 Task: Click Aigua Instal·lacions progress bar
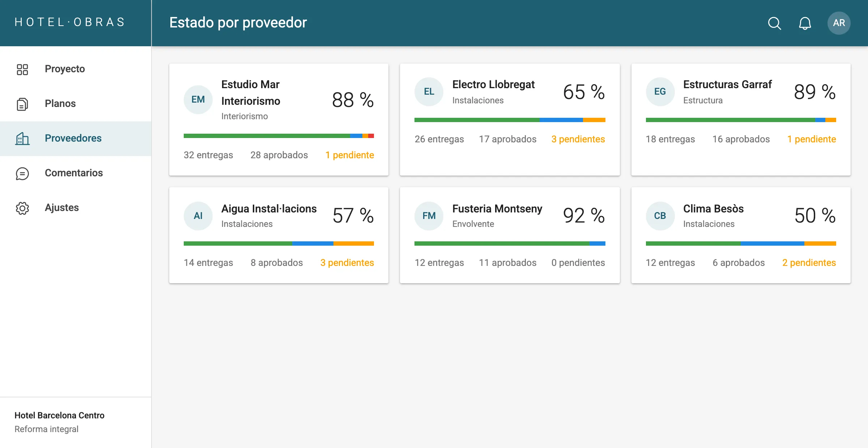[278, 244]
